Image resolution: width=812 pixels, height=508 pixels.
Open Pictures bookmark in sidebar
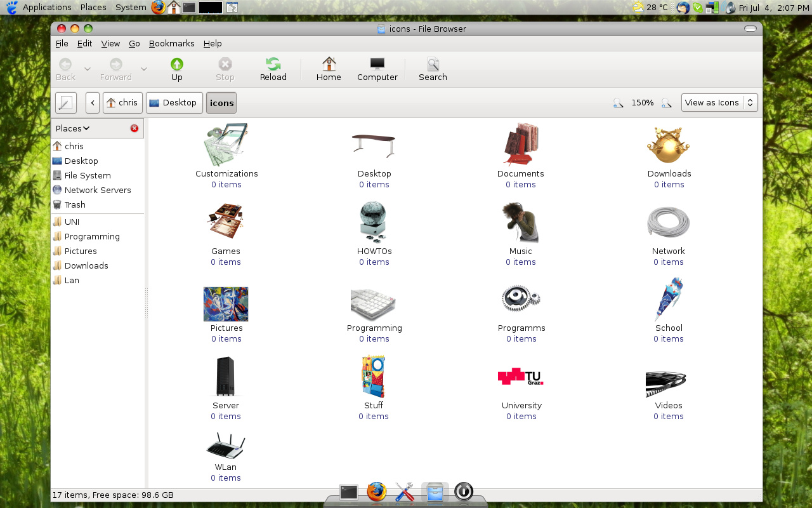tap(98, 251)
